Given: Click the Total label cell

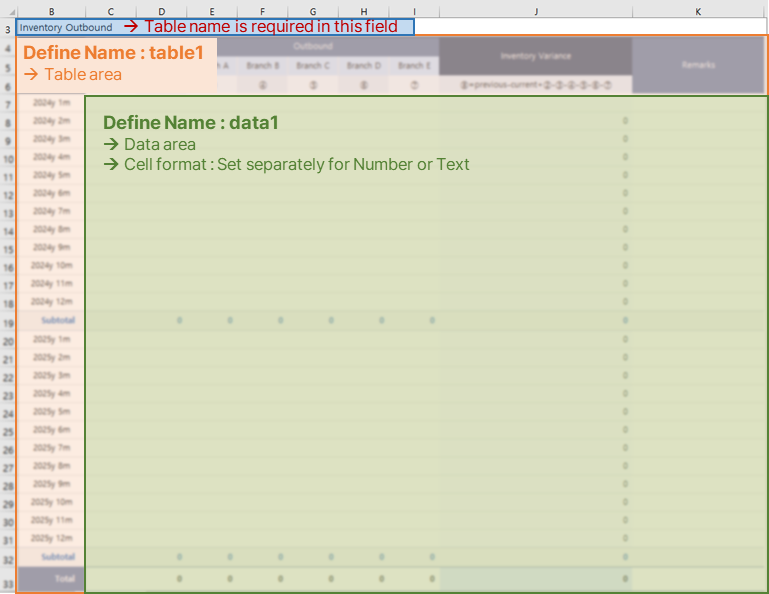Looking at the screenshot, I should point(62,579).
